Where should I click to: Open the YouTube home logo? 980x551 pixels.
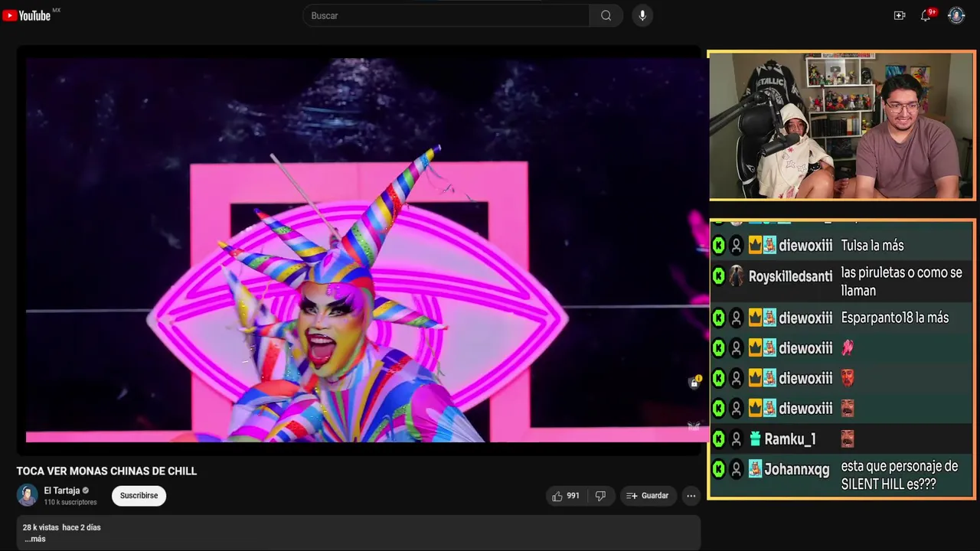[27, 16]
